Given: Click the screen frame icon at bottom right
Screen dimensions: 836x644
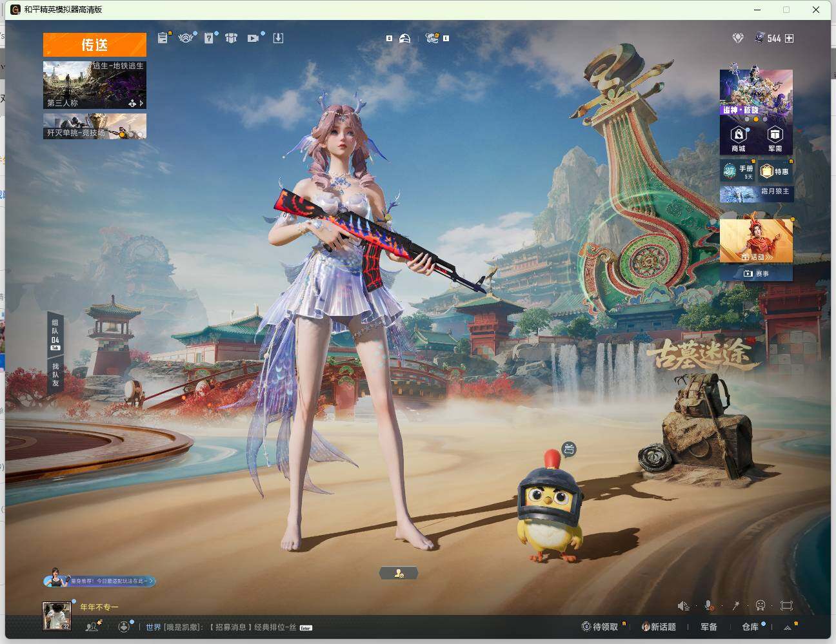Looking at the screenshot, I should click(x=786, y=605).
